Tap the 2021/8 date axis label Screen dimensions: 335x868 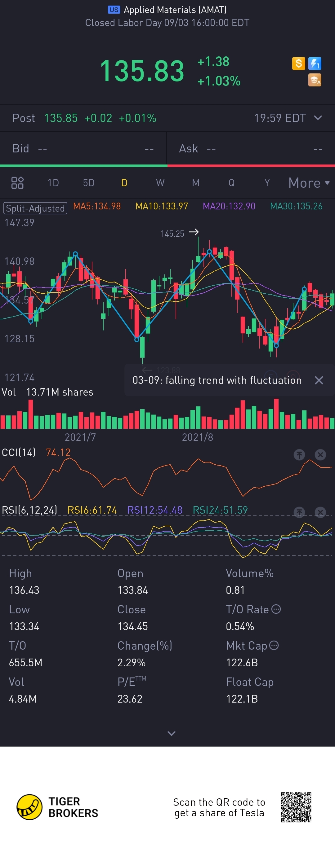[197, 437]
